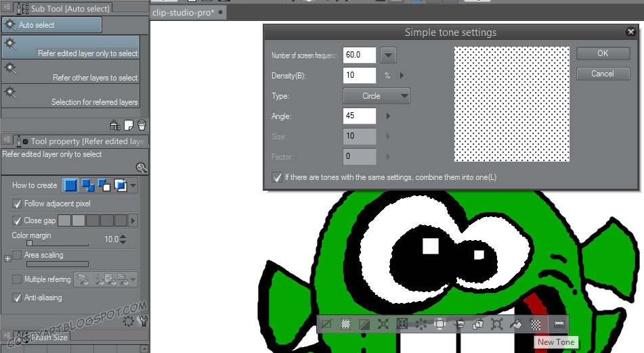644x353 pixels.
Task: Switch to clip-studio-pro document tab
Action: pos(188,13)
